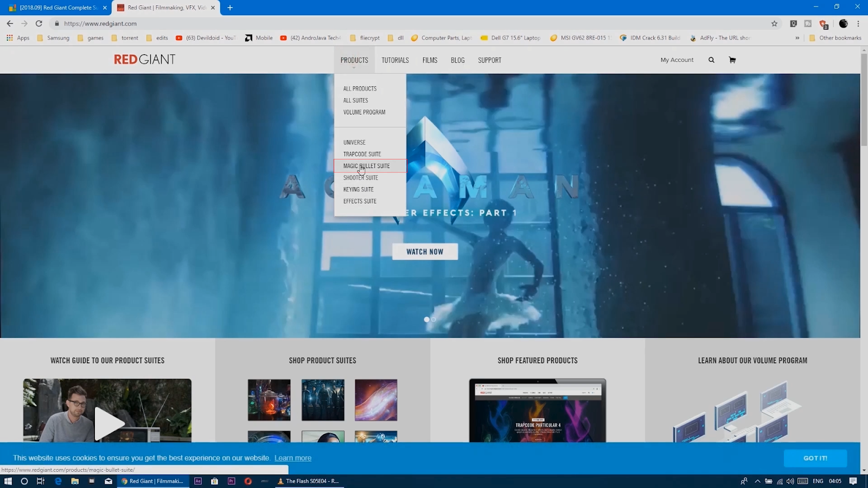Open the volume icon in system tray

790,481
